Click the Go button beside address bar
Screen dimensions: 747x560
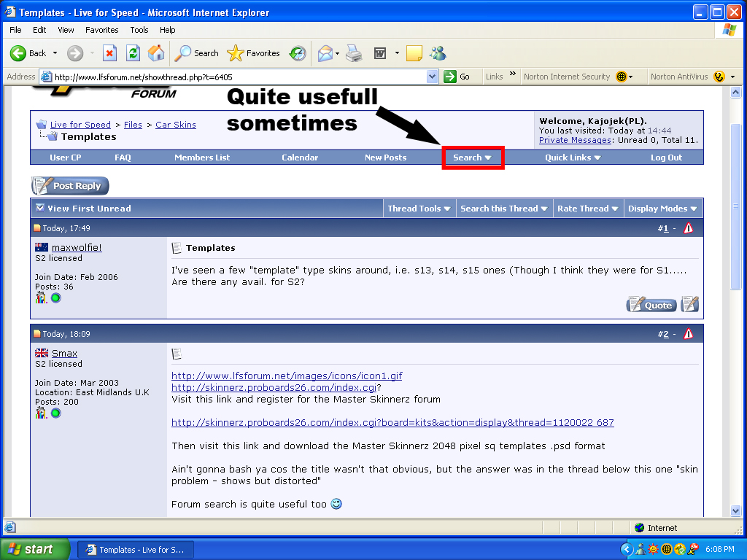pos(457,77)
